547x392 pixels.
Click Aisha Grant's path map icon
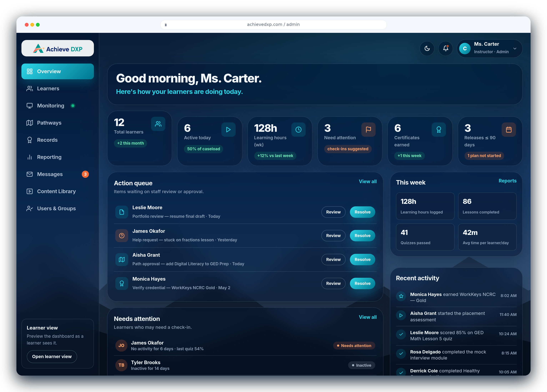(x=122, y=260)
